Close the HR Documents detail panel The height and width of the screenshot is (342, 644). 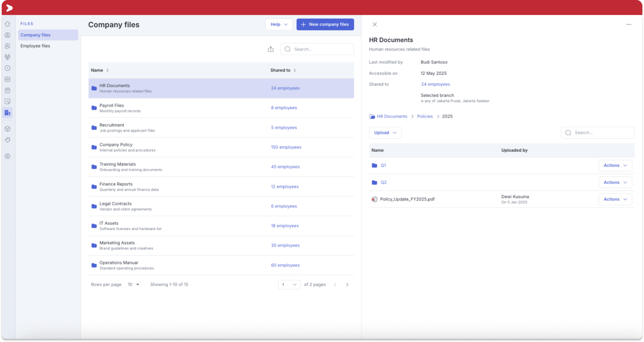[375, 24]
